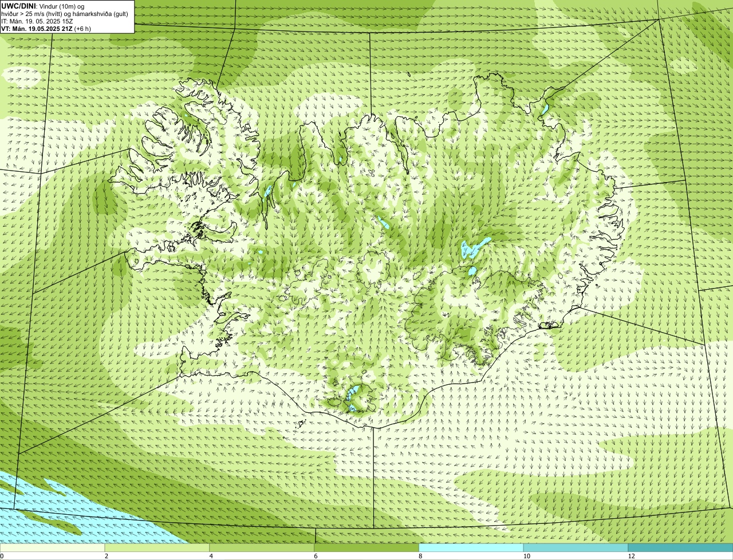Click the 'hviður > 25 m/s (hvítt)' legend line
Image resolution: width=733 pixels, height=560 pixels.
point(65,13)
